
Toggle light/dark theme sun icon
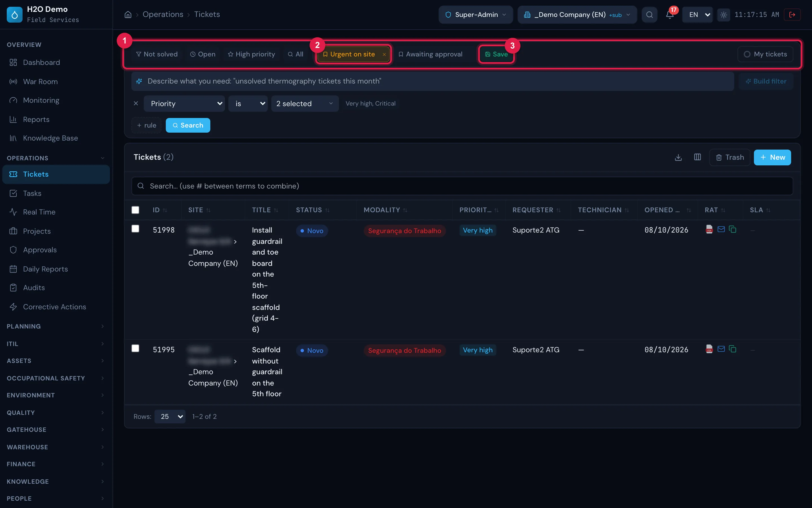coord(723,15)
